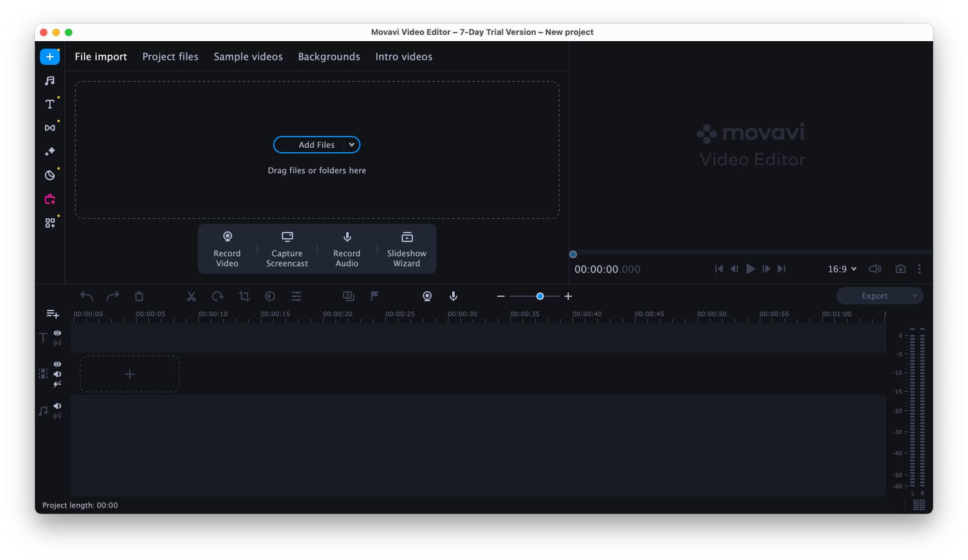Mute the audio track speaker
Screen dimensions: 968x560
57,406
